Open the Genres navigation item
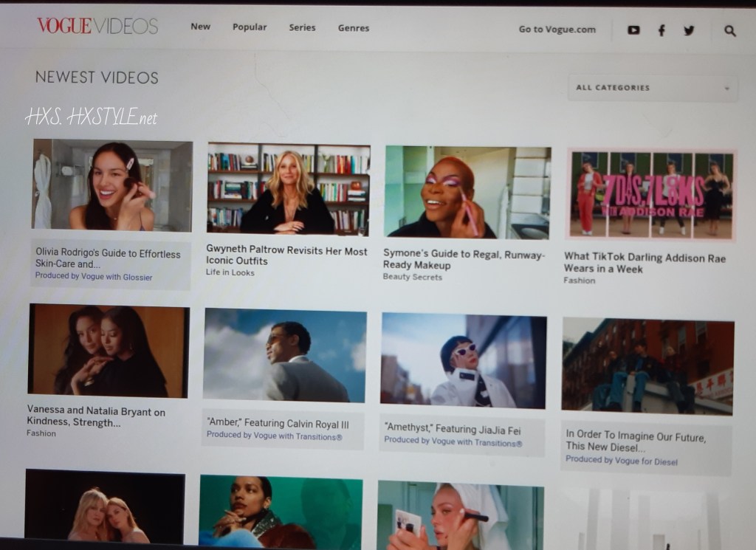Viewport: 756px width, 550px height. coord(354,28)
